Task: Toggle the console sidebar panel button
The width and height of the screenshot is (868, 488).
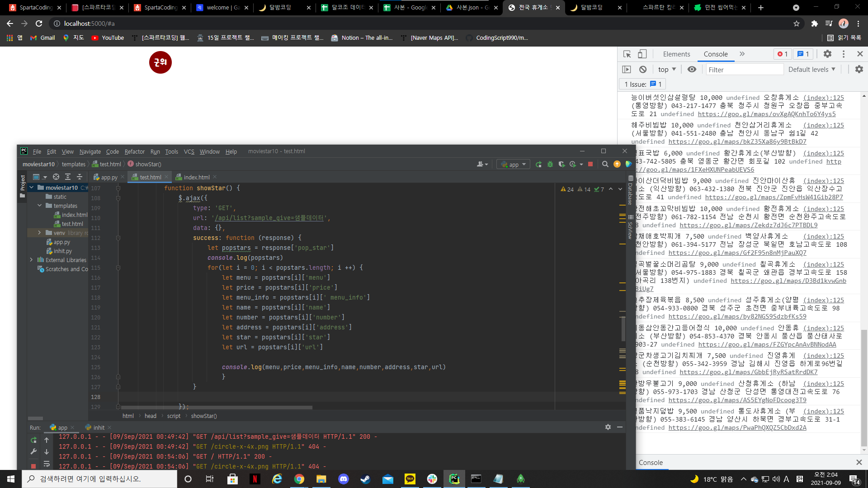Action: 627,70
